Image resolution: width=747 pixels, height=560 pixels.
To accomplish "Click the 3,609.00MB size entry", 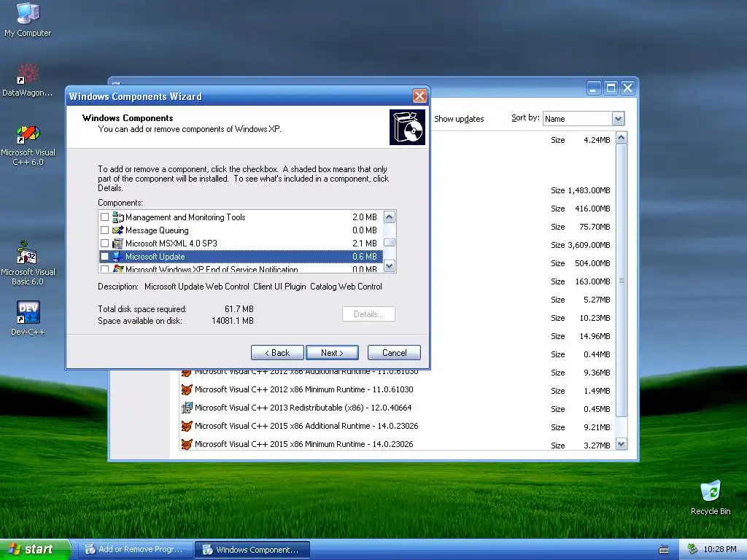I will click(589, 245).
